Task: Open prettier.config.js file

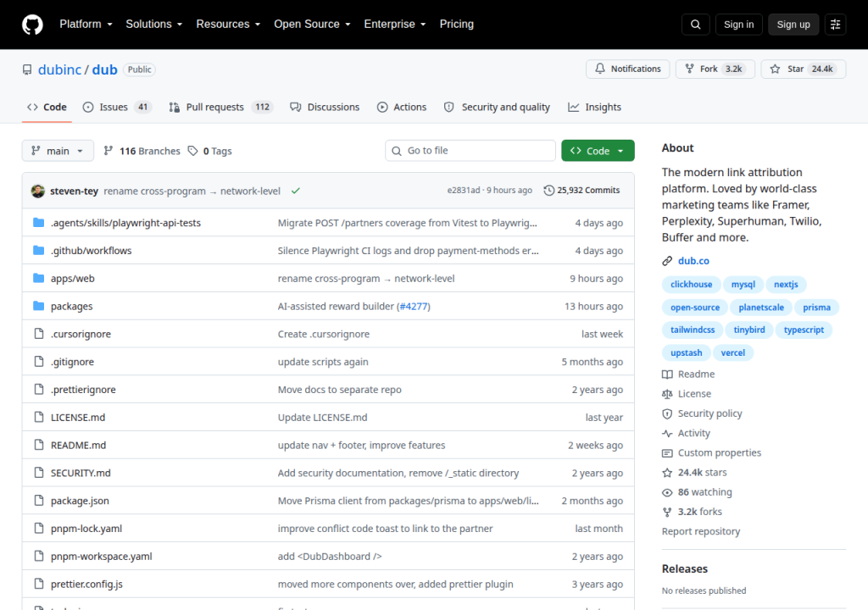Action: pyautogui.click(x=87, y=584)
